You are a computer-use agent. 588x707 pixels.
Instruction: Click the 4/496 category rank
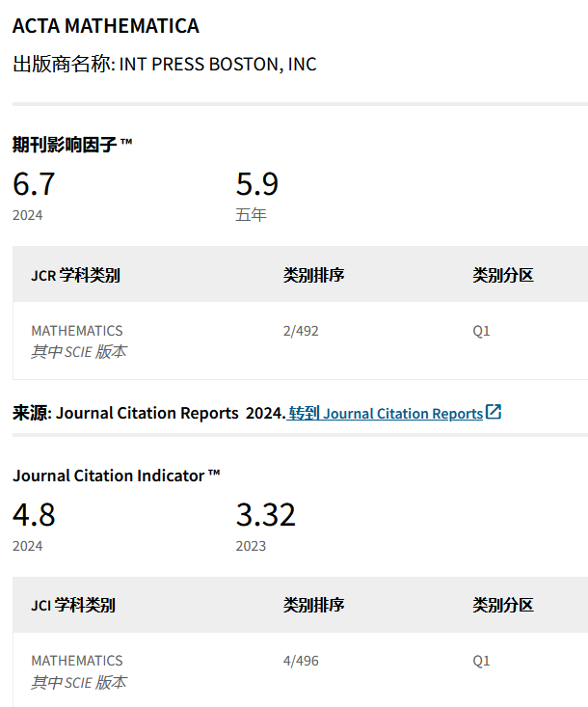pos(301,661)
